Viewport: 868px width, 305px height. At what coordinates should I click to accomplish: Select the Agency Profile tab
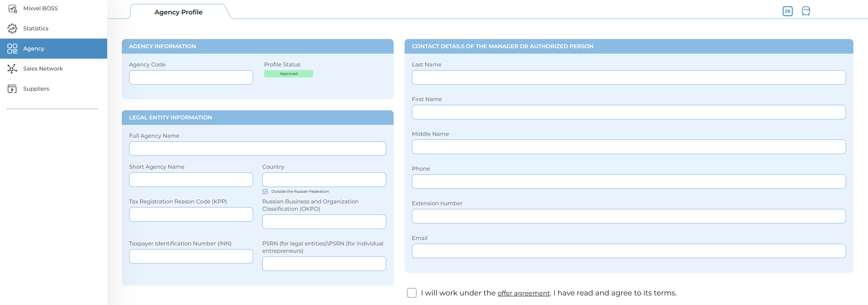(x=178, y=12)
